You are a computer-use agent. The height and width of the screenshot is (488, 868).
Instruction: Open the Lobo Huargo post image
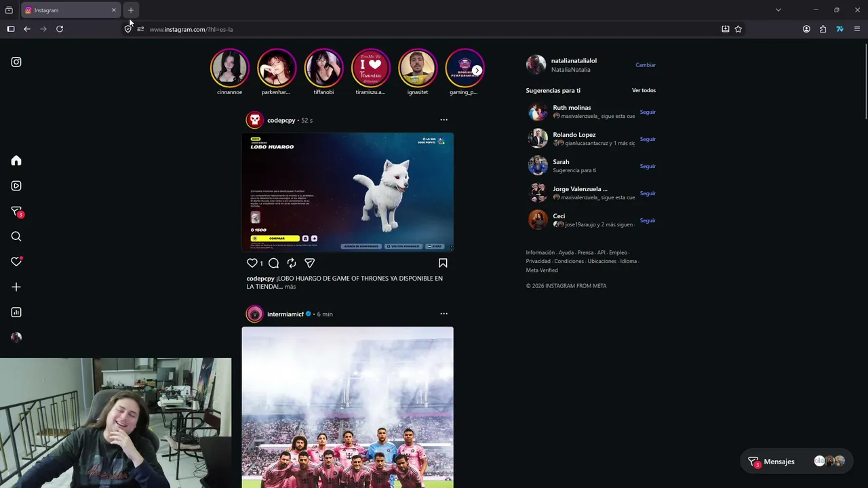point(347,192)
